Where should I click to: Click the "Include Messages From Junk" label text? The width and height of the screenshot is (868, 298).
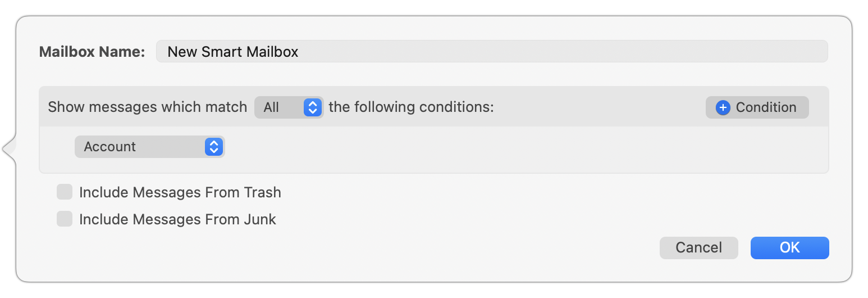pos(177,219)
